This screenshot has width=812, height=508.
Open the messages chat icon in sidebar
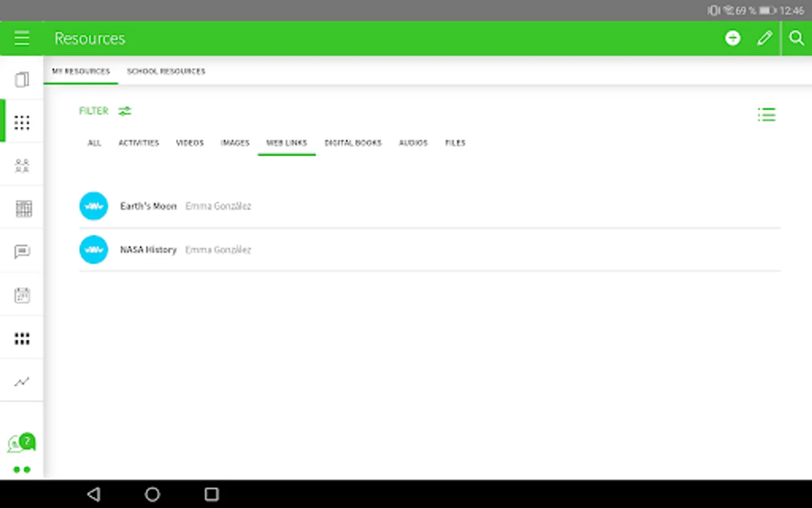click(22, 252)
